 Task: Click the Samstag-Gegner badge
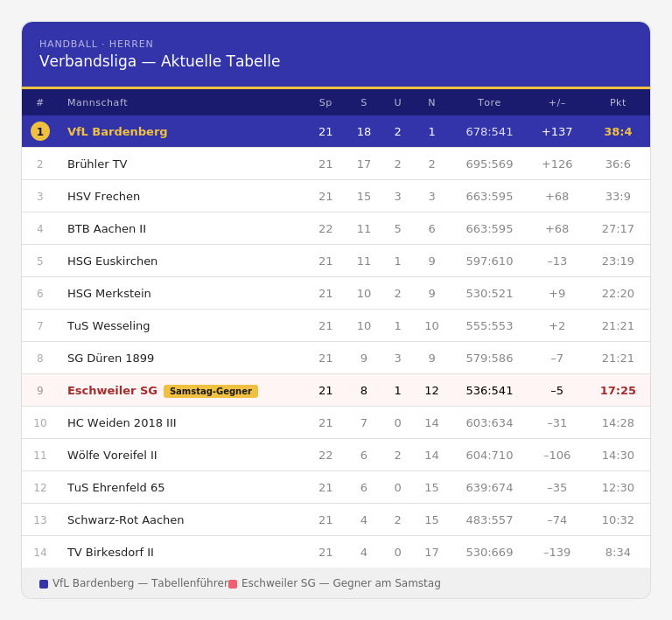[x=211, y=391]
